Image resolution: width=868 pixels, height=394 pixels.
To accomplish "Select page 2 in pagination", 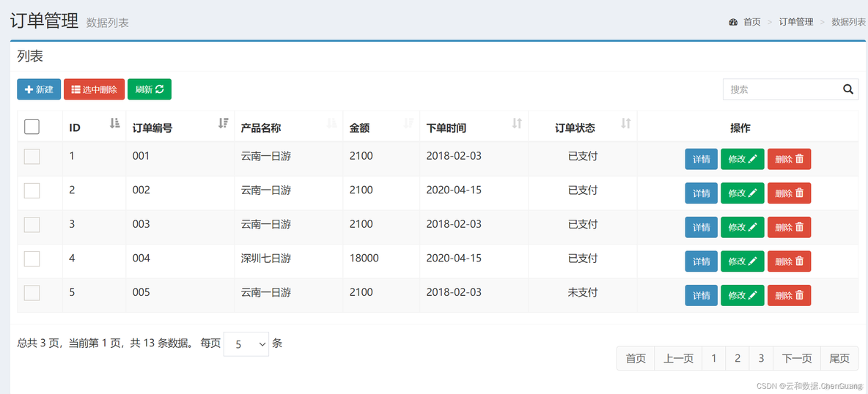I will pos(738,359).
